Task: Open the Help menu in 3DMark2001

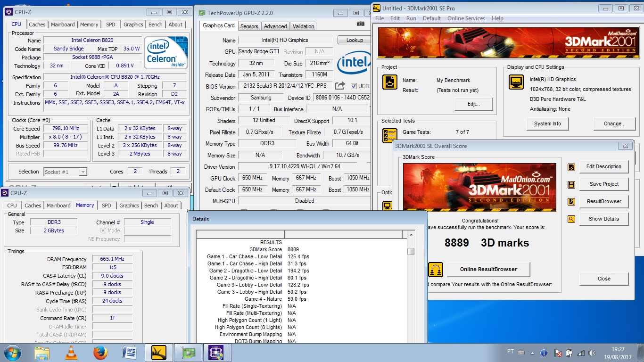Action: [497, 18]
